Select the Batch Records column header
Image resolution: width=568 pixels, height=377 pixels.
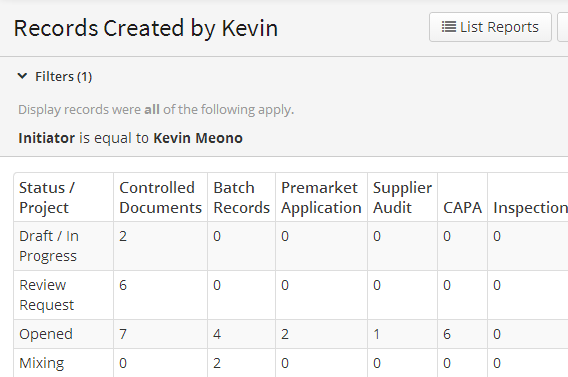pos(241,198)
